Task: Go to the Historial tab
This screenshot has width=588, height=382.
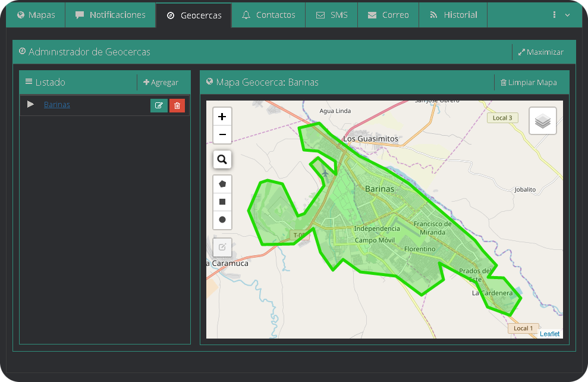Action: coord(453,15)
